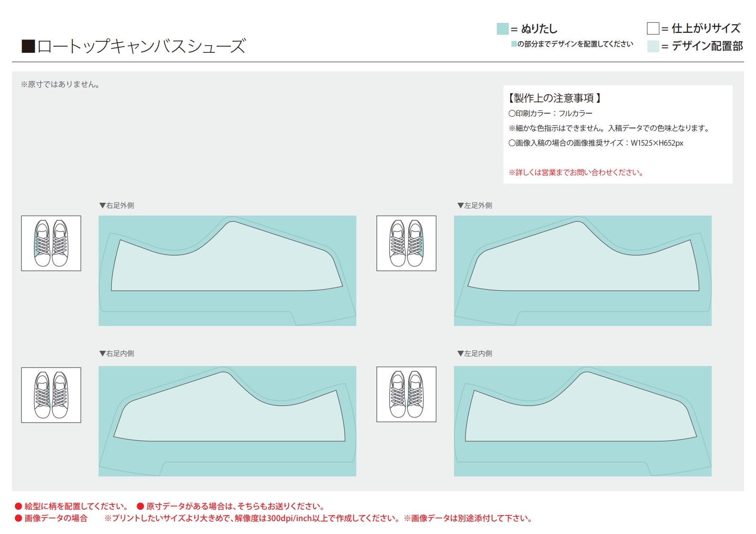756x534 pixels.
Task: Click the ▼左足内側 label
Action: [x=475, y=354]
